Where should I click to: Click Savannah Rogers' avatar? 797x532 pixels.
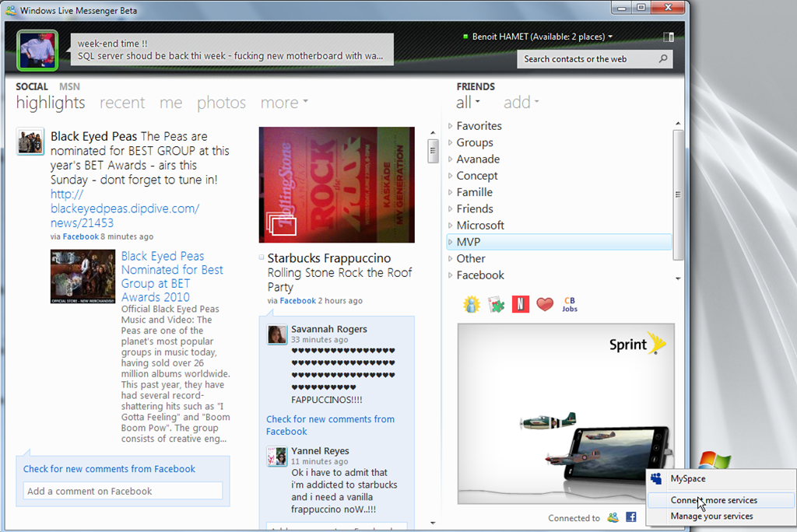pos(277,335)
